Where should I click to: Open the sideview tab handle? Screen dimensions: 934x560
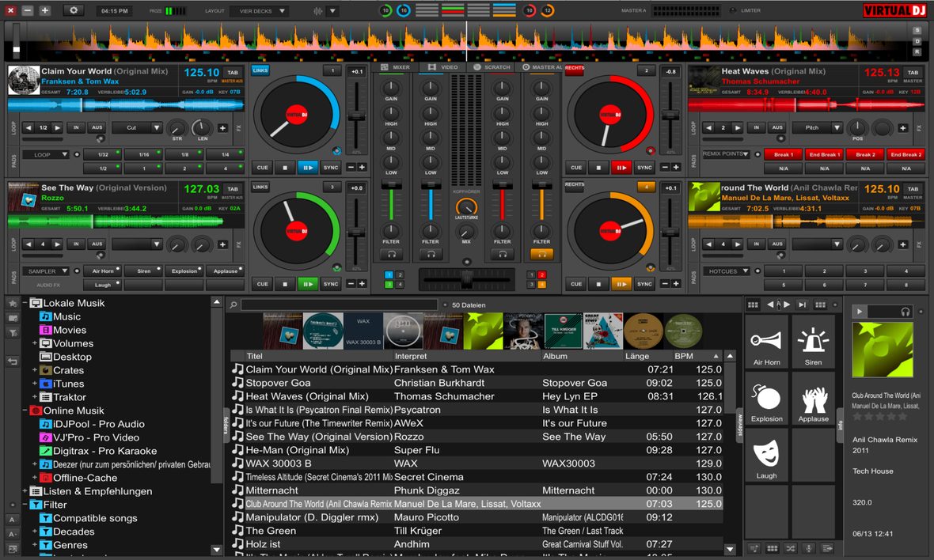click(x=740, y=426)
